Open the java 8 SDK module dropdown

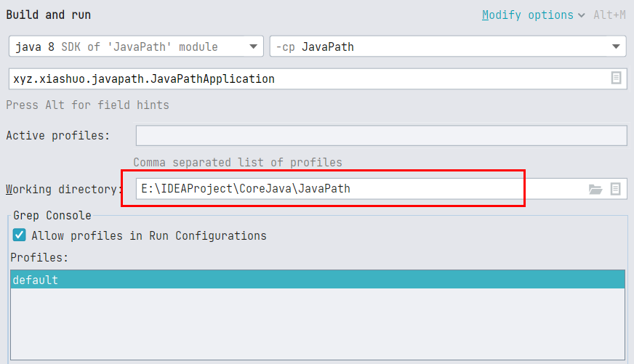pyautogui.click(x=136, y=46)
